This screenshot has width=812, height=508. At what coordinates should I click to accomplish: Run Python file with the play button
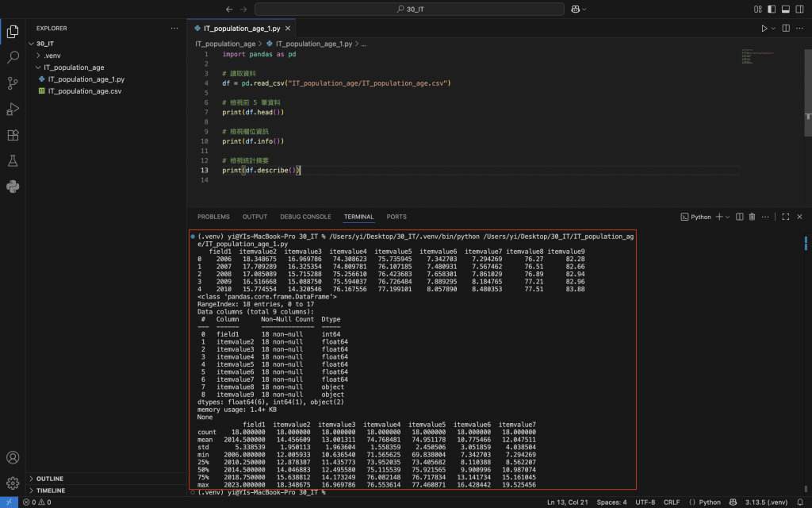click(x=764, y=29)
